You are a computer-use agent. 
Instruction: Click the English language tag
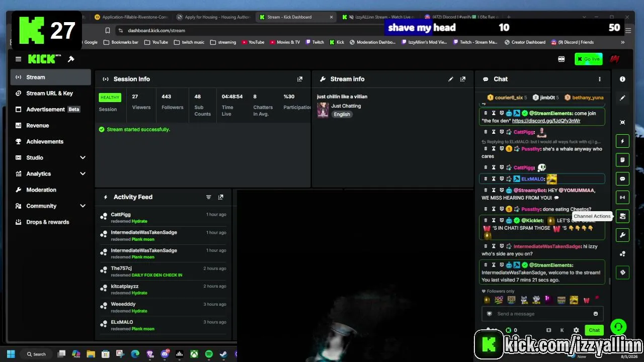(342, 115)
